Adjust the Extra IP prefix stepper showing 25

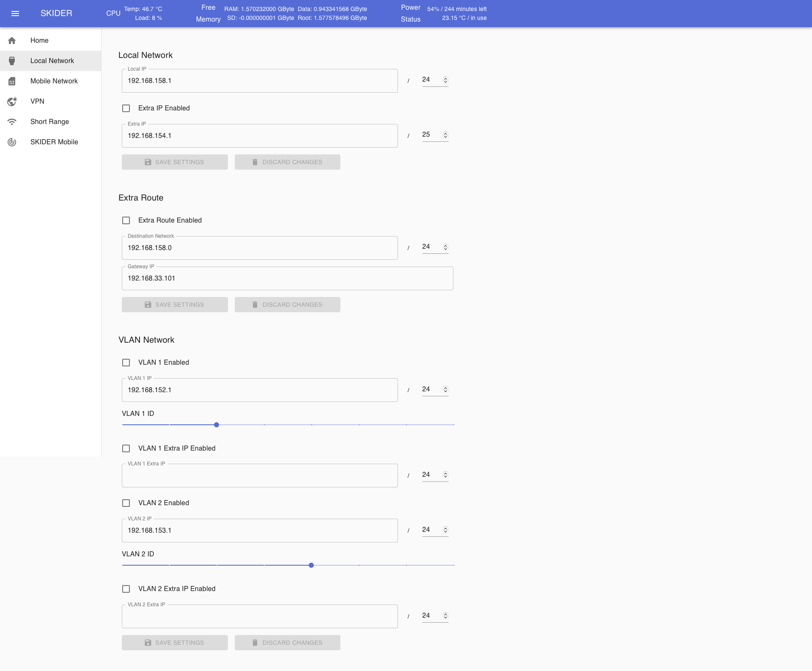[445, 135]
